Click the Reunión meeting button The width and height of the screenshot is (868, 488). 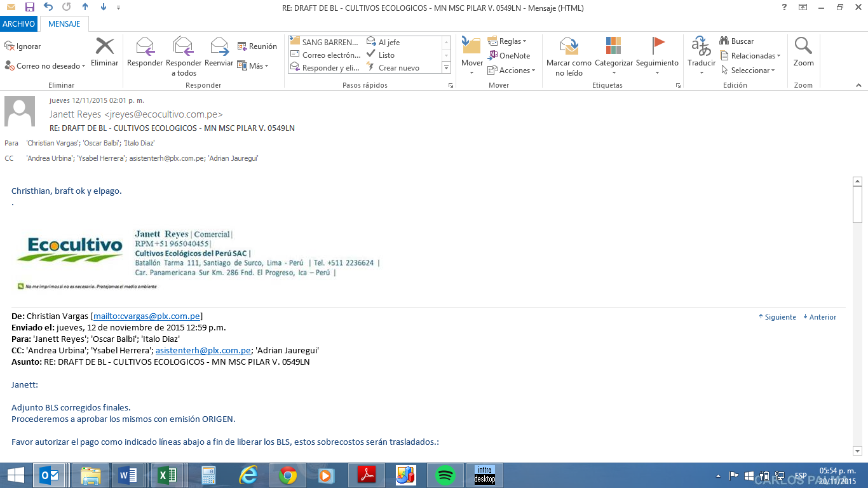pyautogui.click(x=257, y=46)
